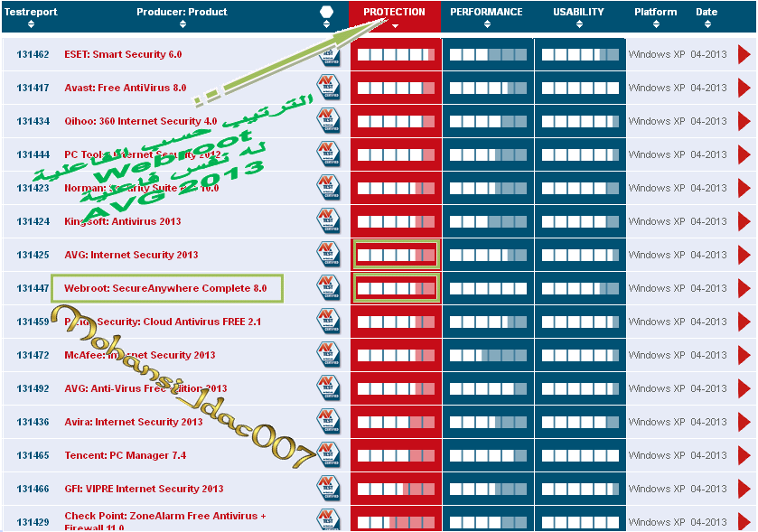Open Check Point: ZoneAlarm Free Antivirus link

(165, 521)
